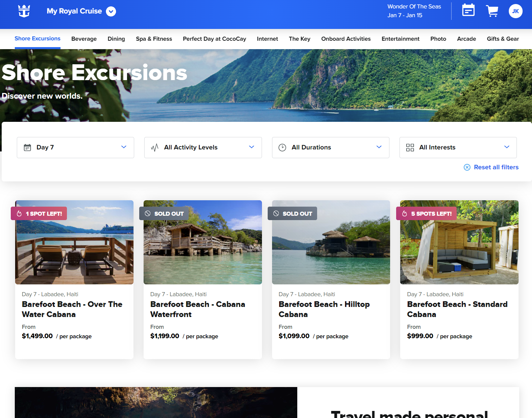Click the 5 Spots Left badge
Viewport: 532px width, 418px height.
tap(426, 214)
